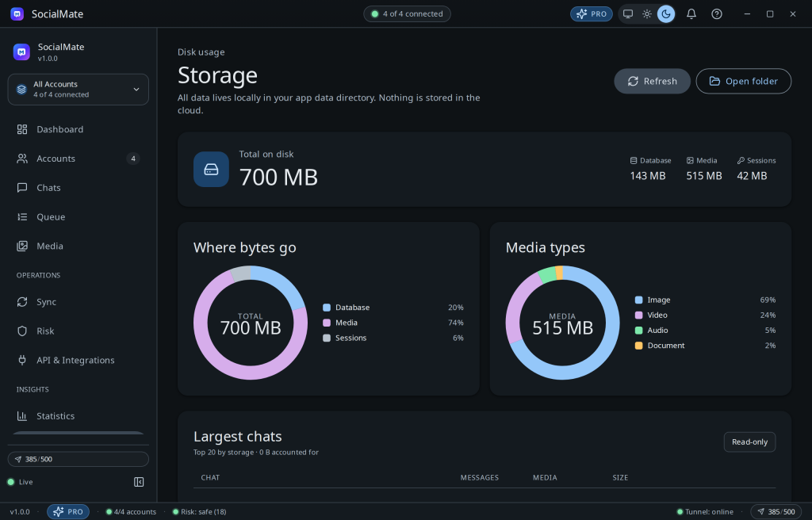The height and width of the screenshot is (520, 812).
Task: Click the Audio green legend swatch
Action: pos(638,331)
